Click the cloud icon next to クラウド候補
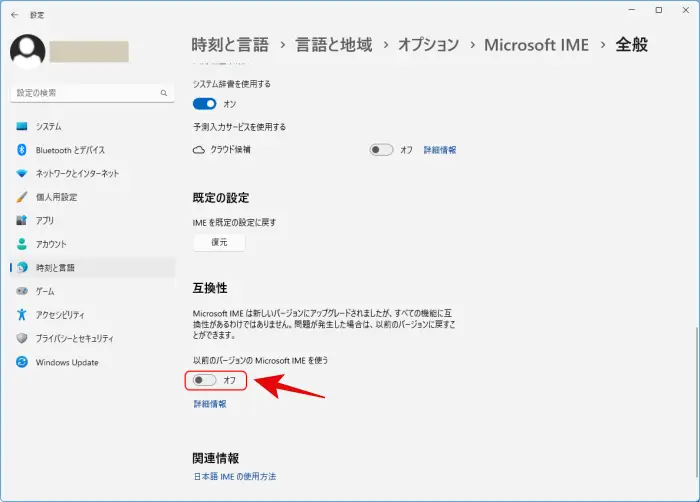The image size is (700, 502). pos(199,150)
